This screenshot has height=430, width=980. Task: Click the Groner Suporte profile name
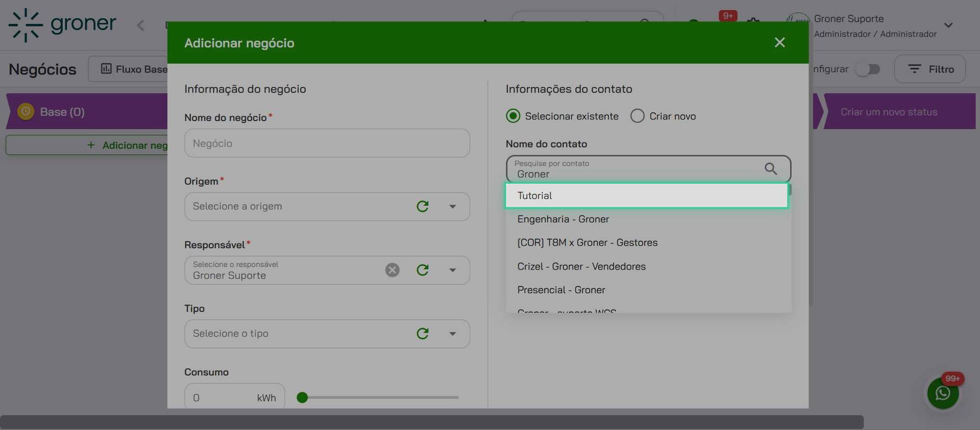[849, 18]
